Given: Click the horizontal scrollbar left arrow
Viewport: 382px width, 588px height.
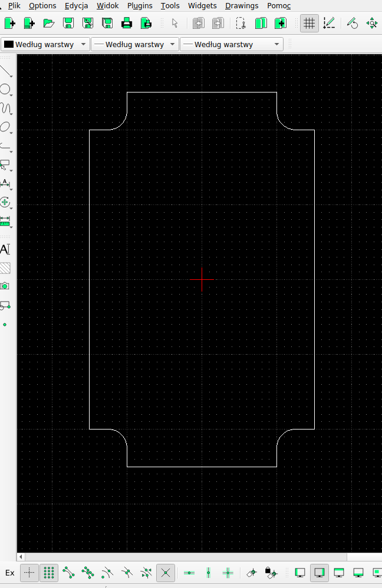Looking at the screenshot, I should click(21, 557).
